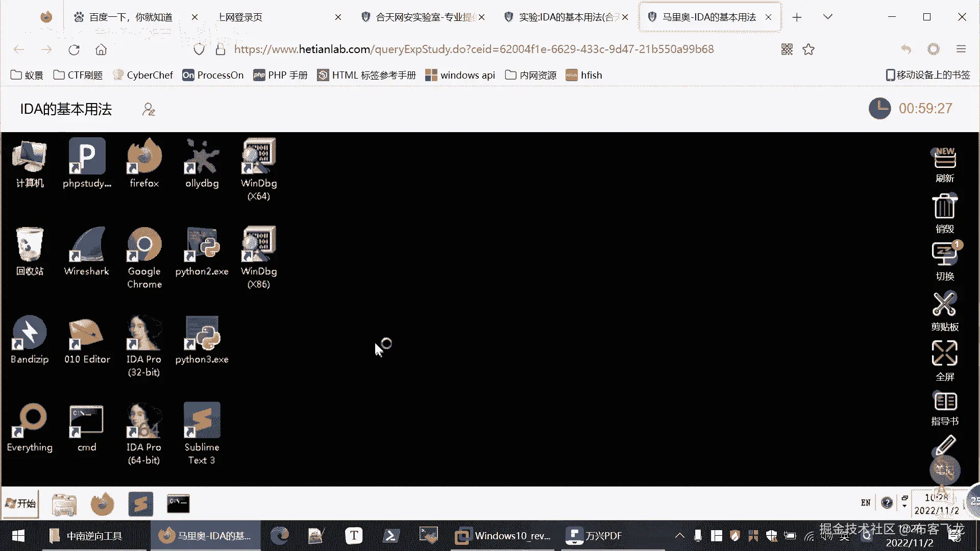The width and height of the screenshot is (980, 551).
Task: Enter fullscreen with the 全屏 icon
Action: click(944, 354)
